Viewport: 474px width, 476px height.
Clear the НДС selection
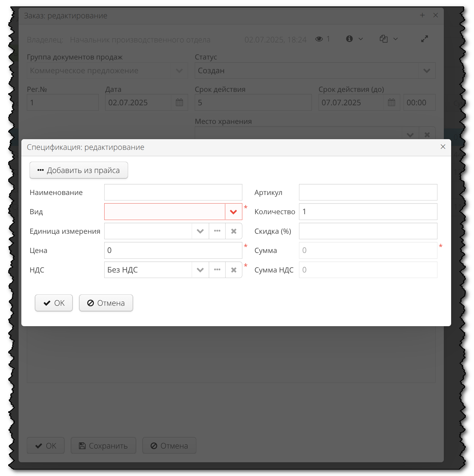click(233, 270)
